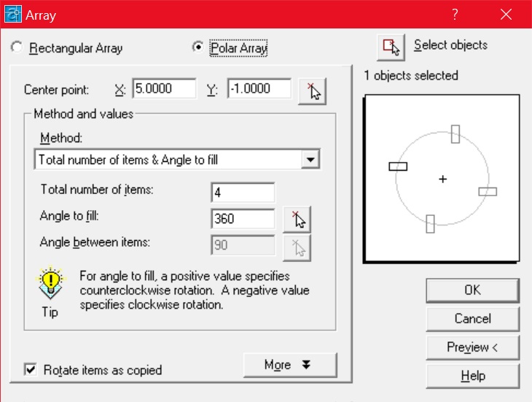The image size is (532, 402).
Task: Select the Polar Array radio button
Action: point(197,48)
